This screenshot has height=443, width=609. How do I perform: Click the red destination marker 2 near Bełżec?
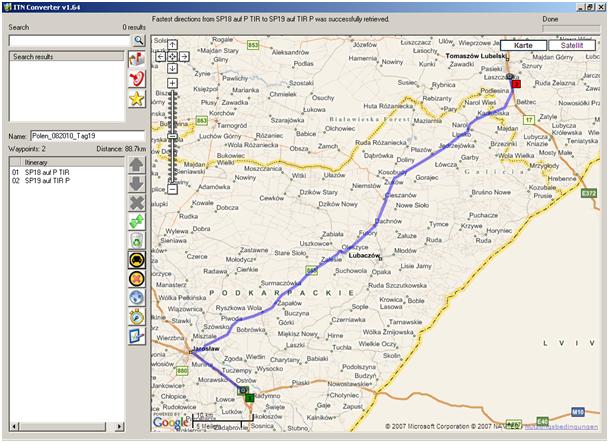pyautogui.click(x=516, y=84)
